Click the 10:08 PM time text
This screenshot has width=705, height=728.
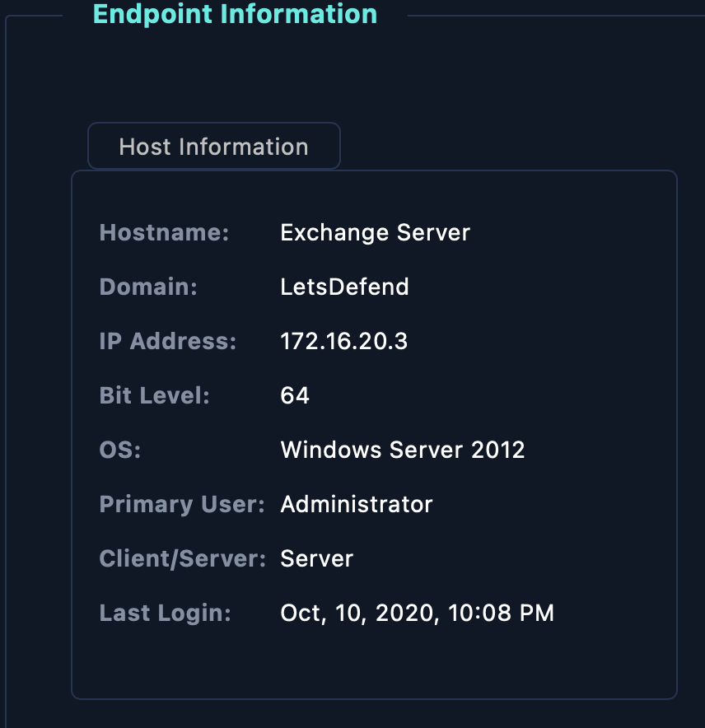[501, 613]
